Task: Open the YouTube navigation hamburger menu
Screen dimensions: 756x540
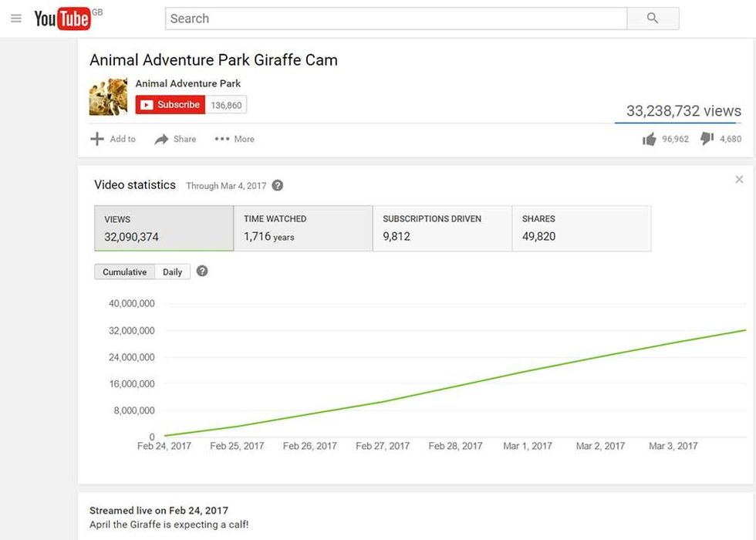Action: [x=16, y=18]
